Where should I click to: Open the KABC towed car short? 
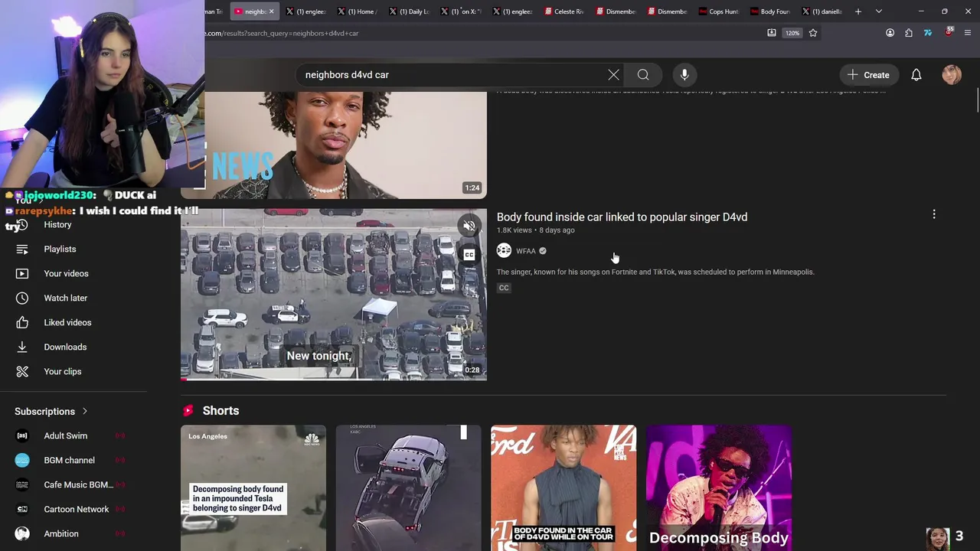(x=408, y=488)
